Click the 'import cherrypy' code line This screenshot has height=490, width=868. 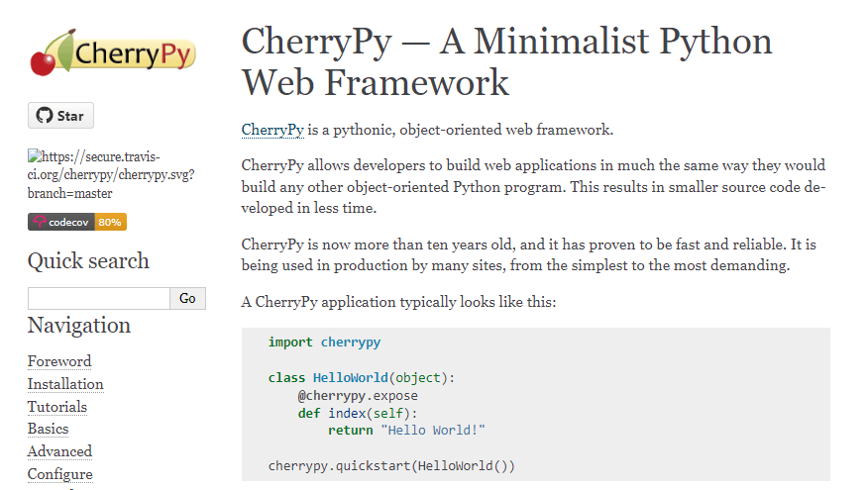coord(324,343)
